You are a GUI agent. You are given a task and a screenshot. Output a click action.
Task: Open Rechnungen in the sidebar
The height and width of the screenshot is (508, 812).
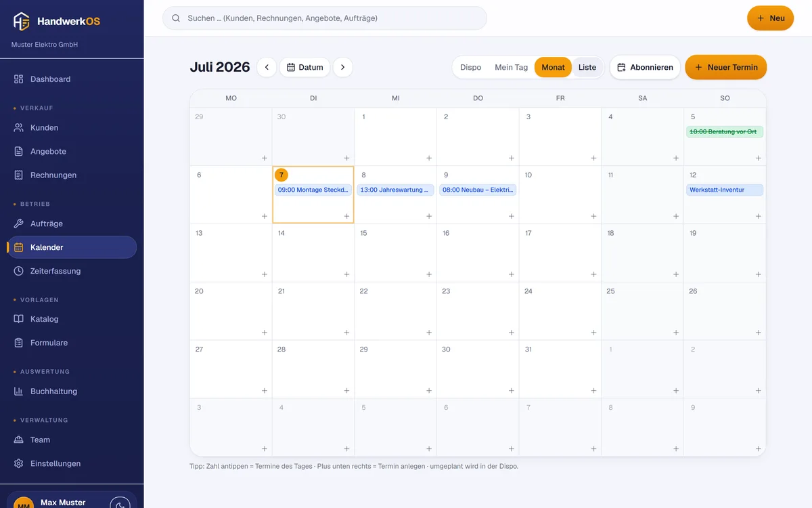(x=72, y=175)
